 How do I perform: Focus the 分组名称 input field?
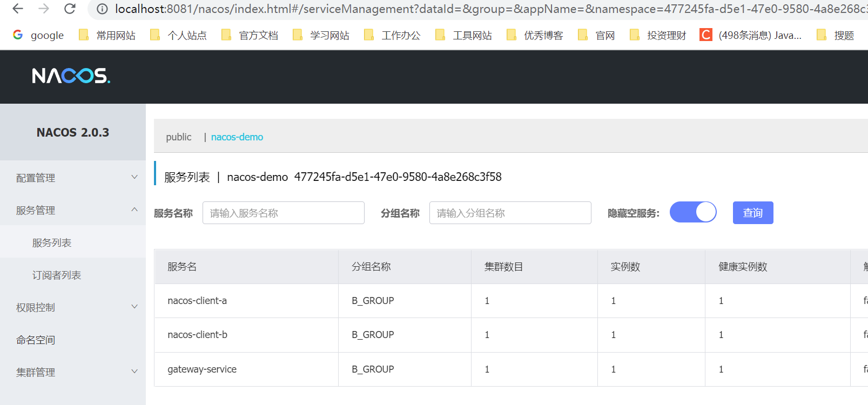pos(510,213)
